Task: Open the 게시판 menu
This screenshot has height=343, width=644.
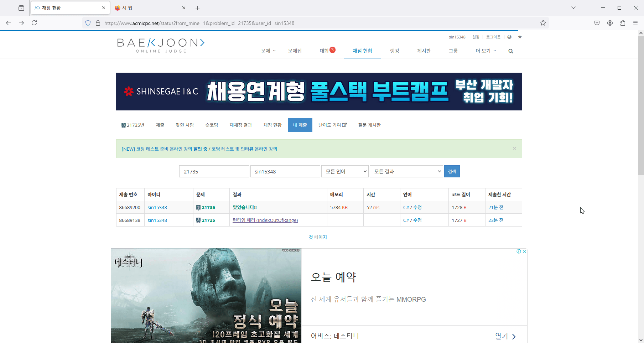Action: click(424, 51)
